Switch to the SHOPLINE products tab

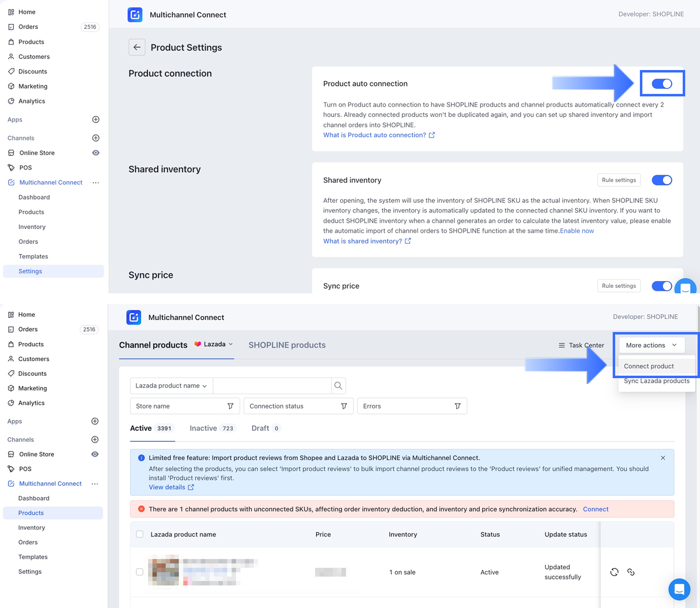287,345
